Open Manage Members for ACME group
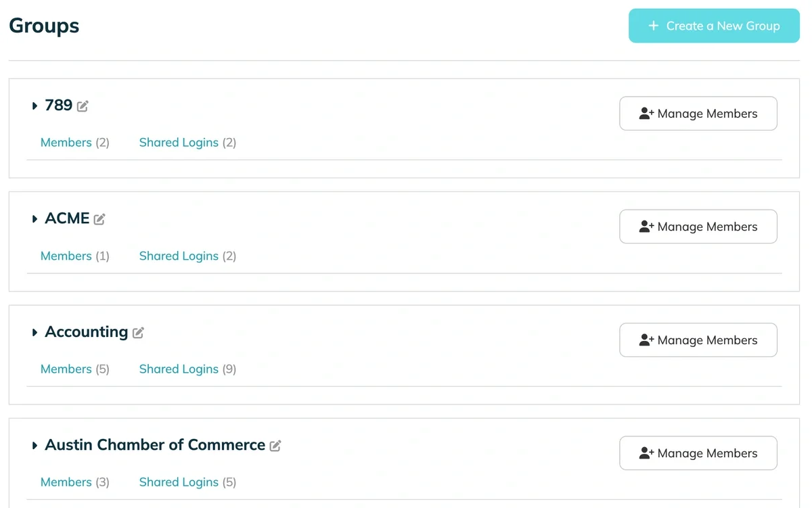The height and width of the screenshot is (508, 812). pyautogui.click(x=698, y=227)
